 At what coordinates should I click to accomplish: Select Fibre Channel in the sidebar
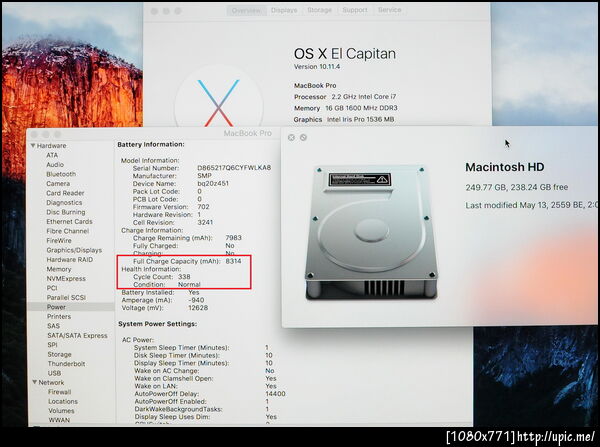[68, 231]
